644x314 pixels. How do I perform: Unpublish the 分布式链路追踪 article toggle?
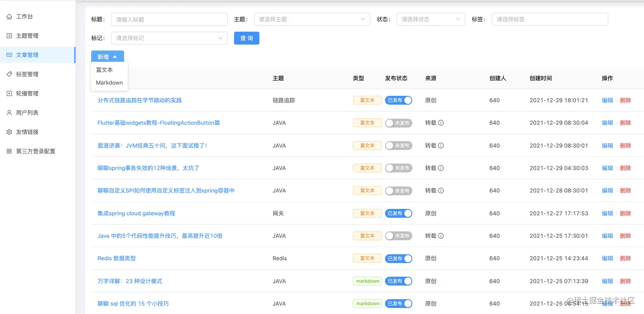(x=399, y=100)
